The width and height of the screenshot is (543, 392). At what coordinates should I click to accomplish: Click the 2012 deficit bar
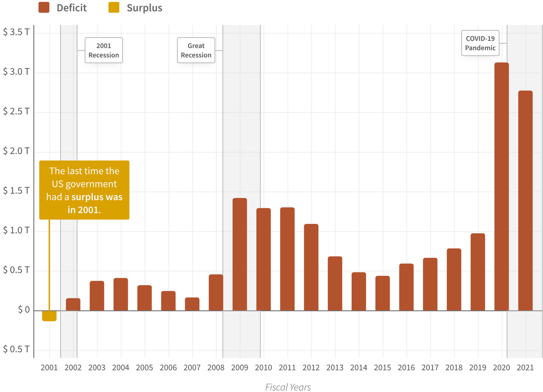[311, 267]
